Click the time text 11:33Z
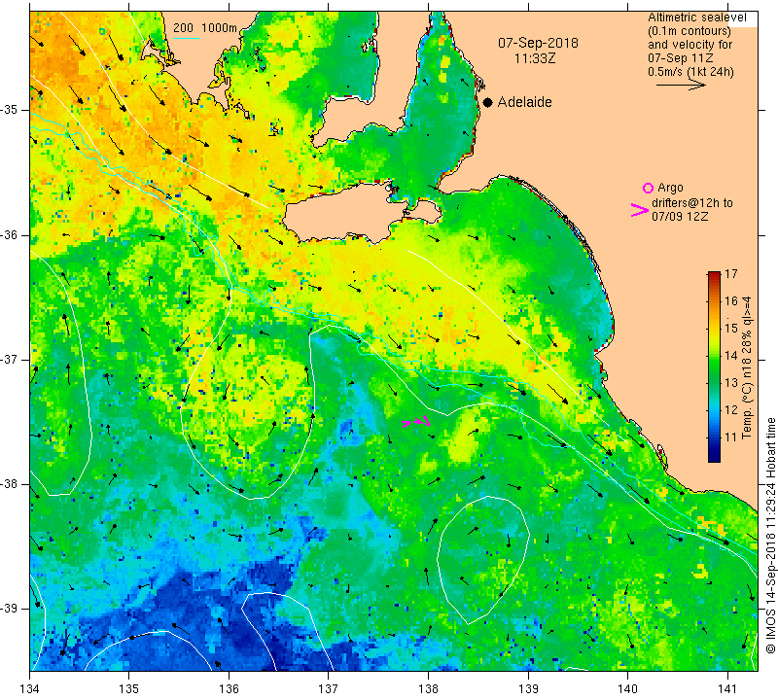 (x=534, y=58)
